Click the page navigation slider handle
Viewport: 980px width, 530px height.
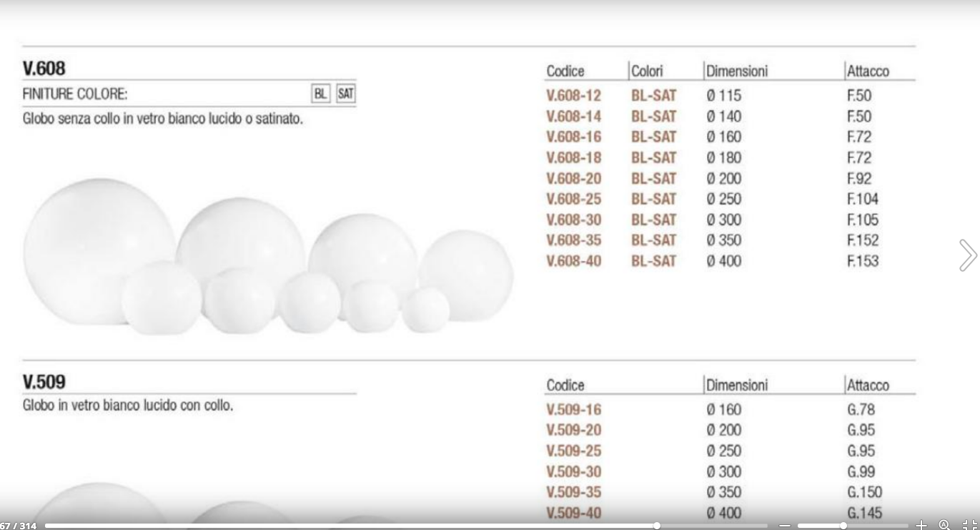pos(657,526)
